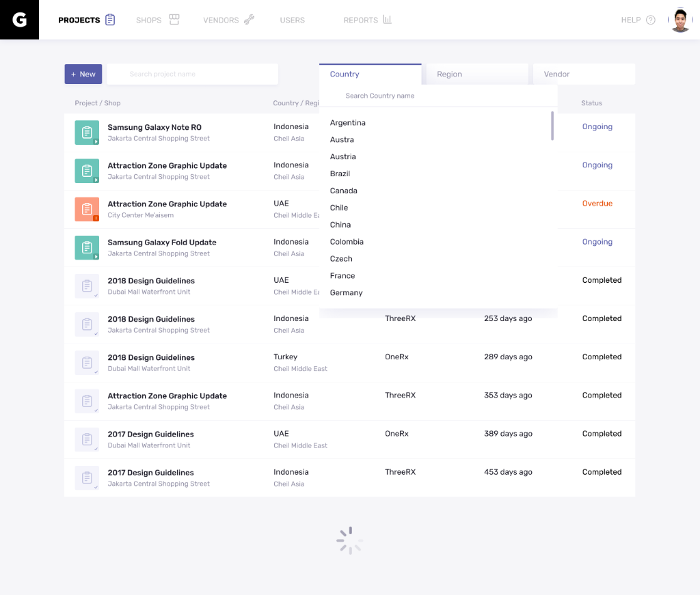Choose Czech in country list
Screen dimensions: 700x595
click(x=341, y=259)
